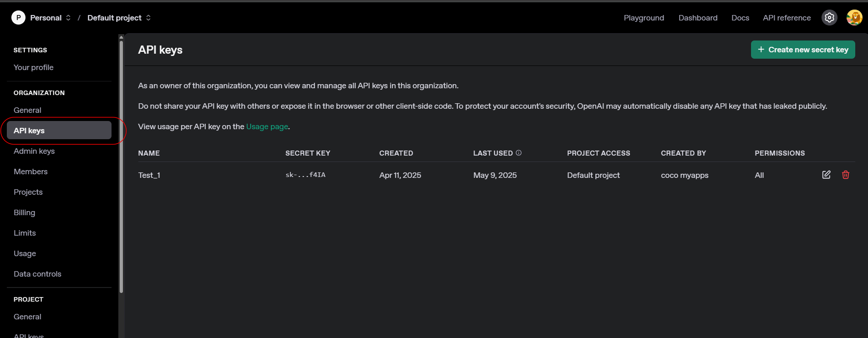Open Docs in the top navigation
The width and height of the screenshot is (868, 338).
pyautogui.click(x=740, y=18)
